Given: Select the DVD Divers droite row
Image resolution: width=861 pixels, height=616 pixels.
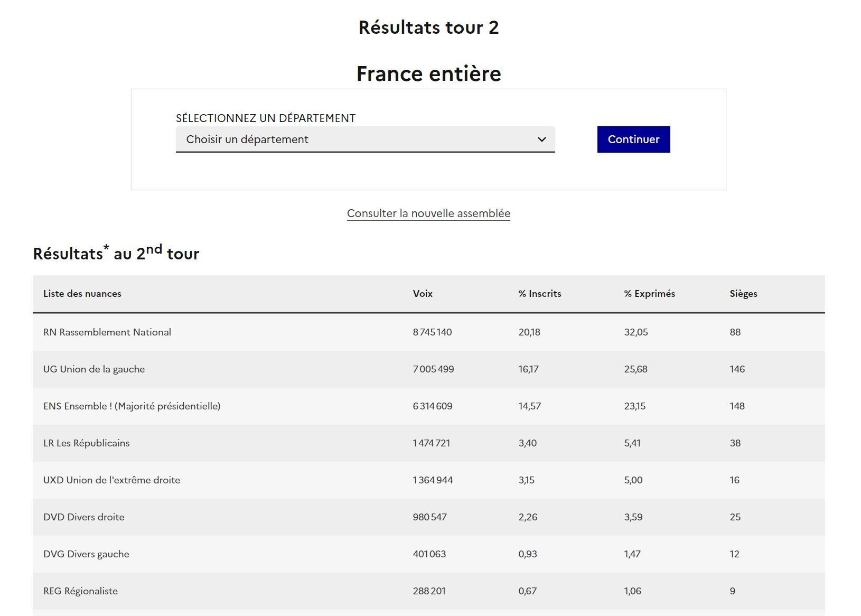Looking at the screenshot, I should (84, 517).
